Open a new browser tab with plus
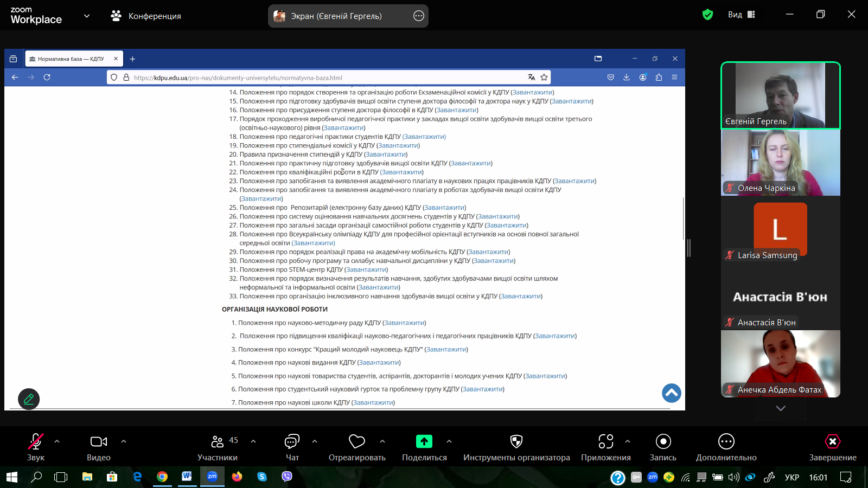The image size is (868, 488). click(x=132, y=59)
